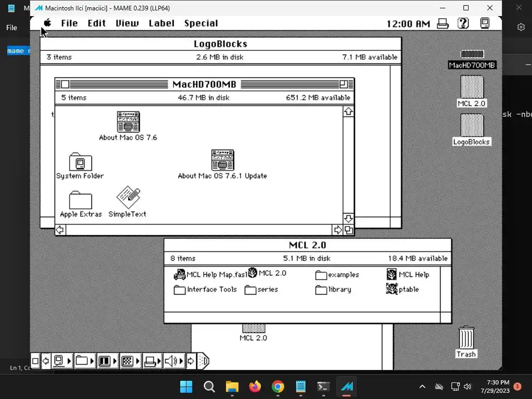Open the Apple menu
The image size is (532, 399).
click(x=47, y=23)
